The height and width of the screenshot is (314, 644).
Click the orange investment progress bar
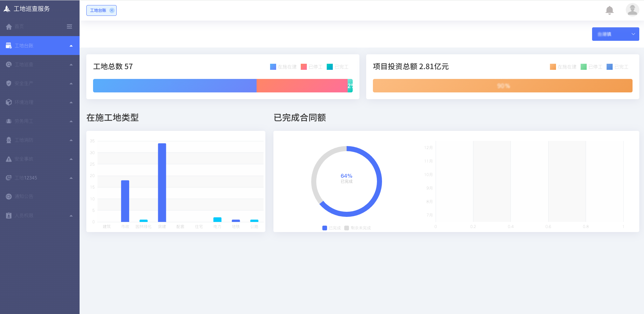coord(503,86)
